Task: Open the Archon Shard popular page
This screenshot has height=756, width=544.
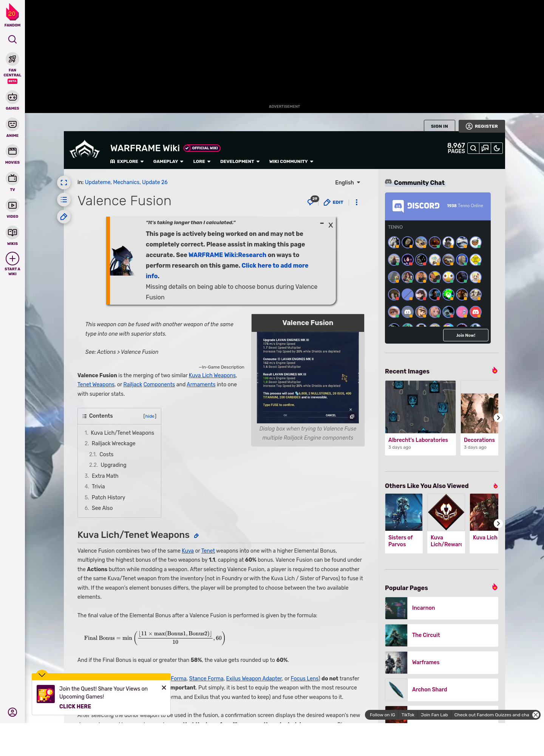Action: pos(442,689)
